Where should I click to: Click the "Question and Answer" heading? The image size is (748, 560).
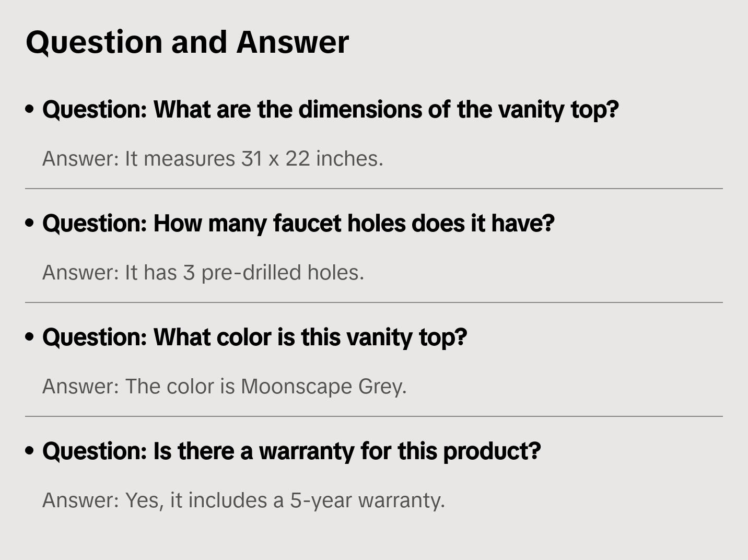pos(187,42)
